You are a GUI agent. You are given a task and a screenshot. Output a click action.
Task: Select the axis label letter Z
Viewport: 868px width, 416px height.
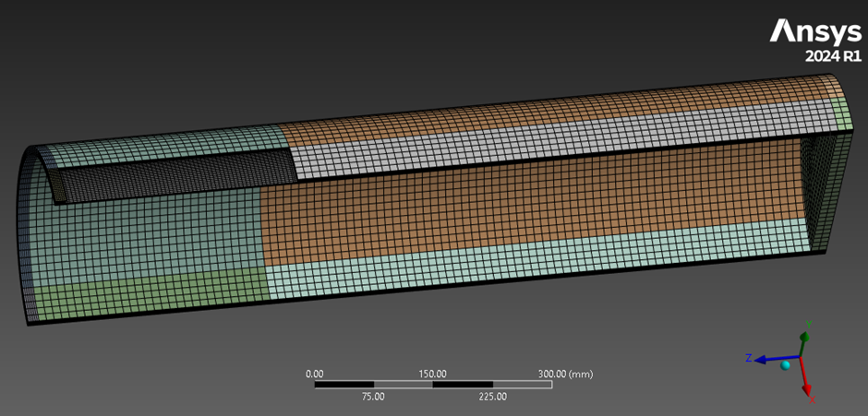coord(748,358)
